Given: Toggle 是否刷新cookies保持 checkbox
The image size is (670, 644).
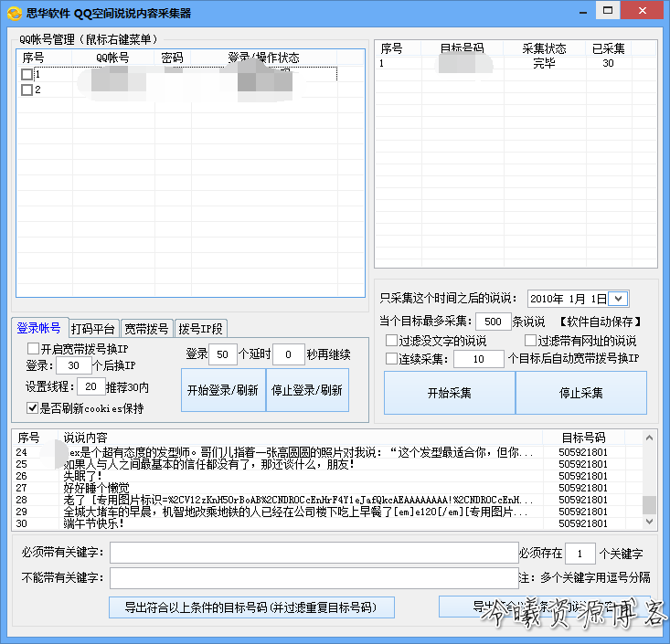Looking at the screenshot, I should point(33,407).
